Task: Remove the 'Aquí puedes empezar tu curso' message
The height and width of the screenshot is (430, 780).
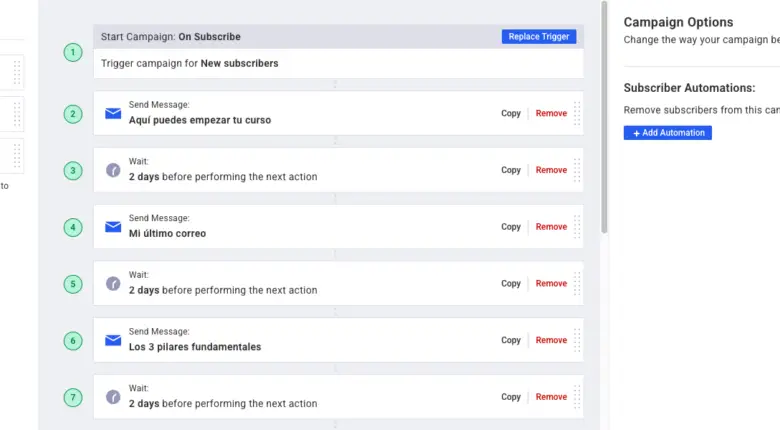Action: (551, 114)
